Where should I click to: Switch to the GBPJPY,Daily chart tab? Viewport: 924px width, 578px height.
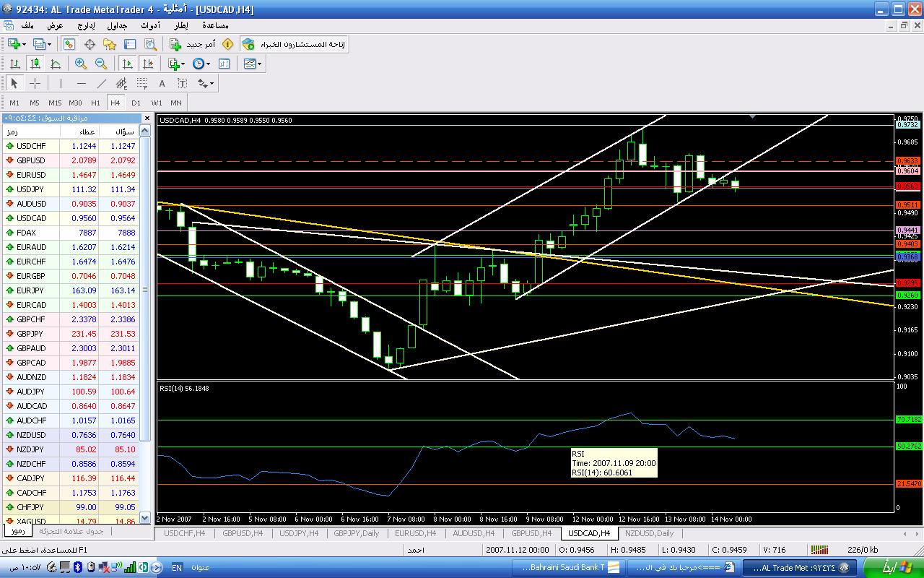356,533
